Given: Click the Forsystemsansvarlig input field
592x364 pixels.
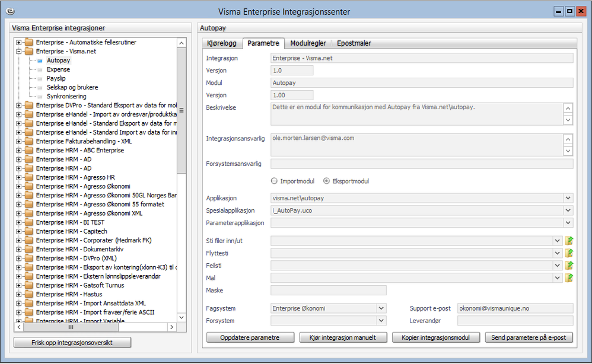Looking at the screenshot, I should (x=422, y=164).
